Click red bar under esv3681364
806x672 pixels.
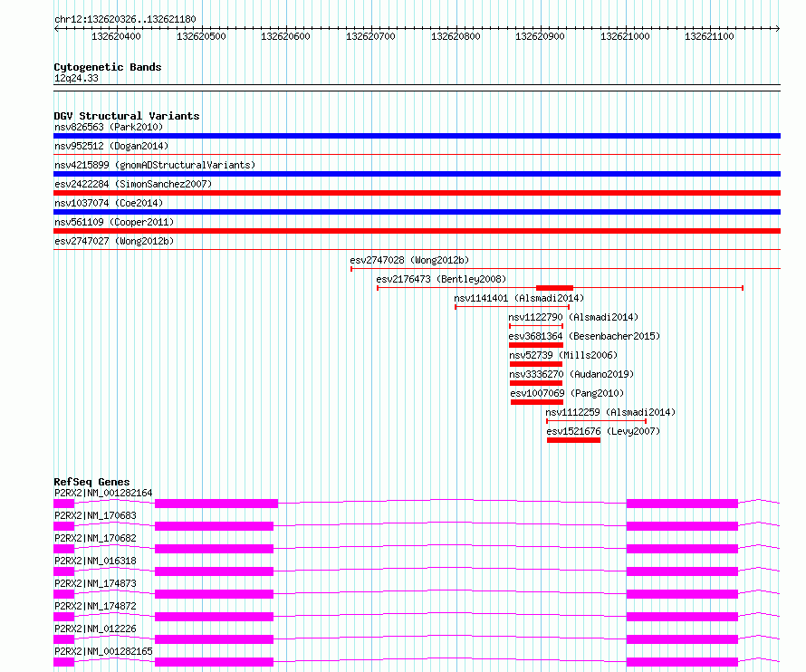[536, 345]
